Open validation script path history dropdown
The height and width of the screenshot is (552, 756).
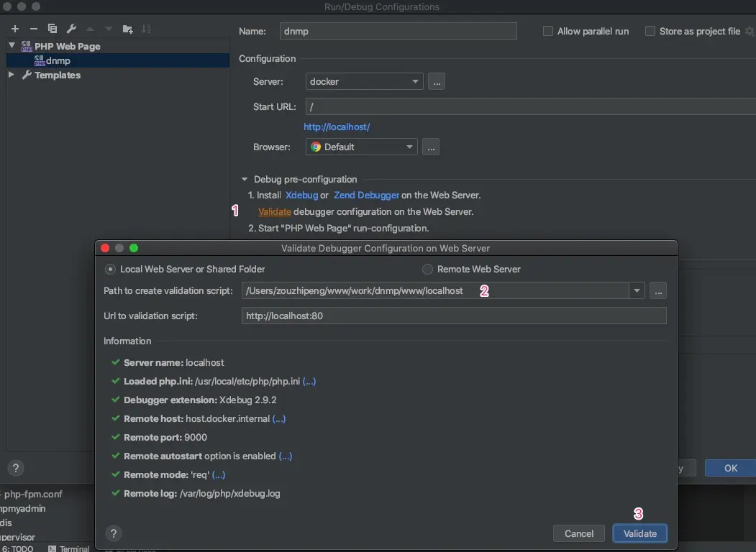(637, 290)
